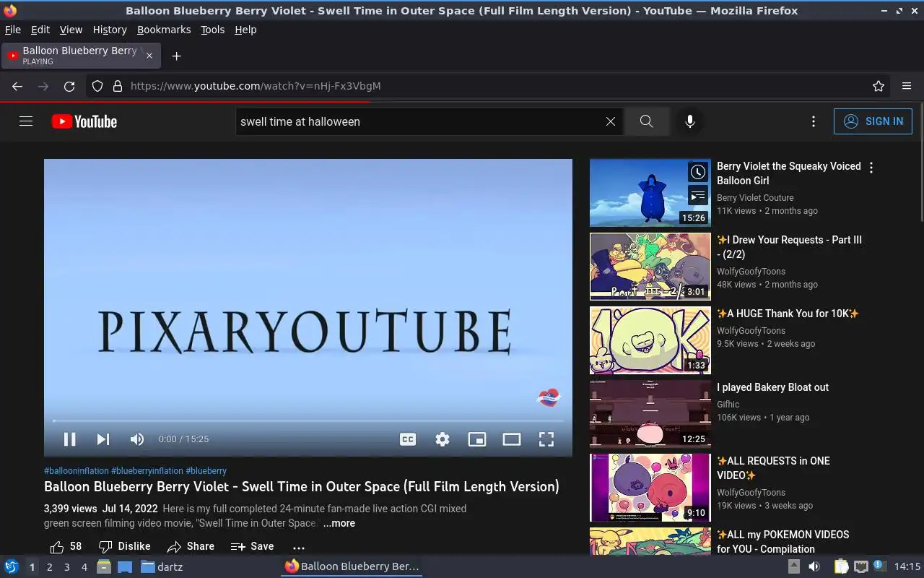Click the #ballooninflation hashtag
Viewport: 924px width, 578px height.
(x=77, y=470)
